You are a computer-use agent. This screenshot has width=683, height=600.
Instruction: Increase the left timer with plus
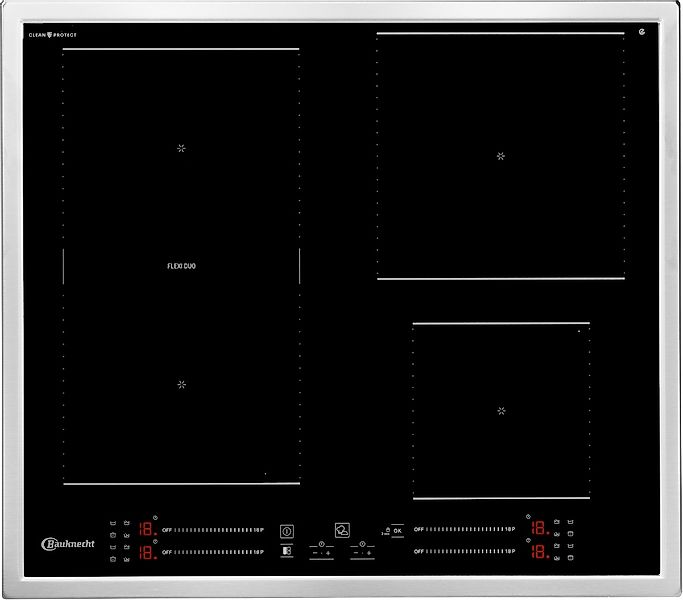point(328,552)
